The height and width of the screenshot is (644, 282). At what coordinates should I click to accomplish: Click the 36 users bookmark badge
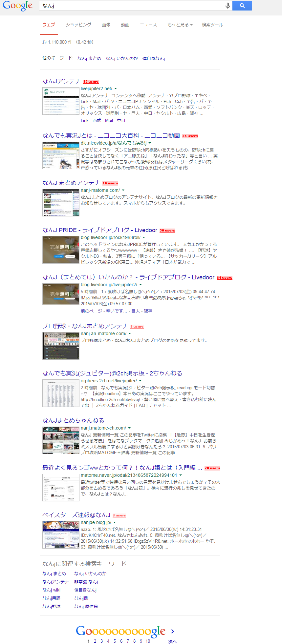190,136
